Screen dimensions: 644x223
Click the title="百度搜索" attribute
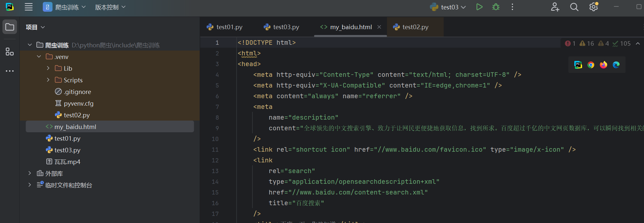pyautogui.click(x=296, y=203)
